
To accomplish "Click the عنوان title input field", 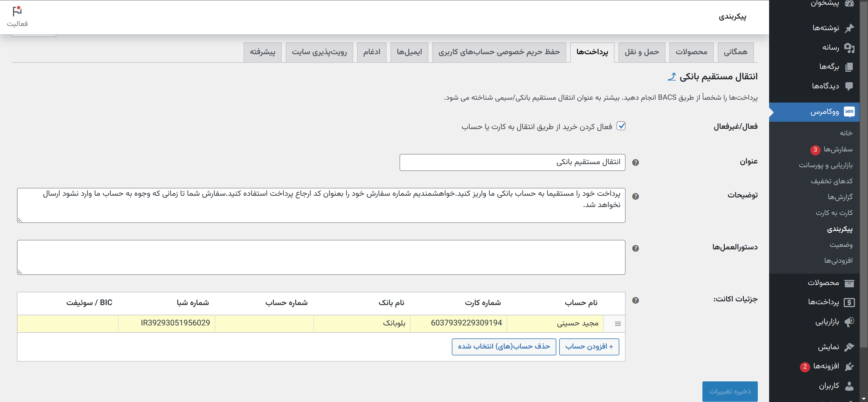I will pyautogui.click(x=512, y=162).
